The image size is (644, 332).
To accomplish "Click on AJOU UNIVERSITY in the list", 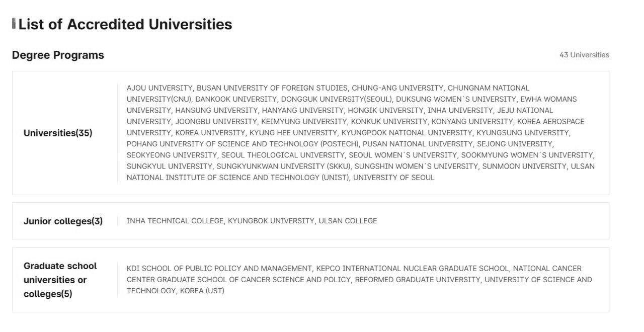I will click(x=159, y=88).
